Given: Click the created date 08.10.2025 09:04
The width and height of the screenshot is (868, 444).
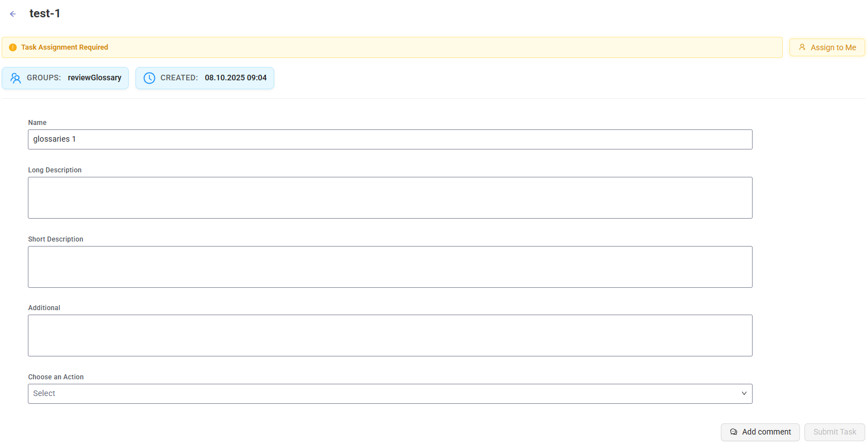Looking at the screenshot, I should [236, 78].
